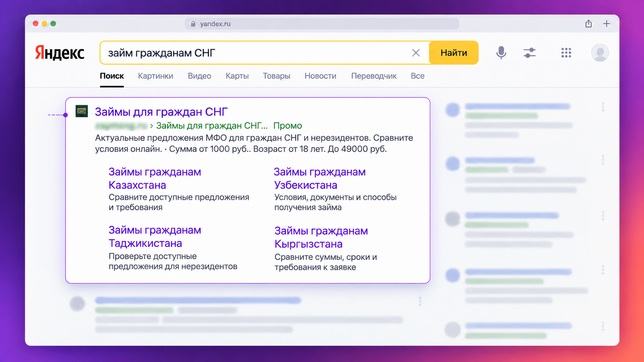
Task: Open Займы гражданам Казахстана sitelink
Action: click(x=155, y=178)
